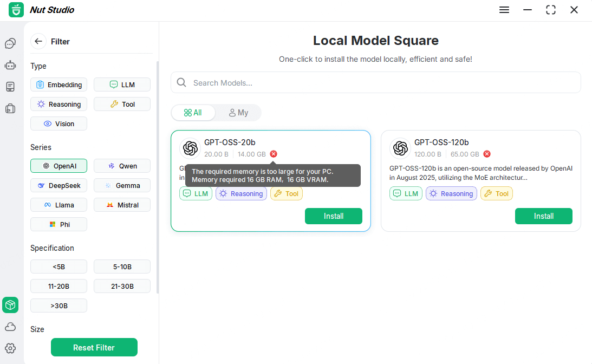Click the OpenAI logo on GPT-OSS-120b card
The height and width of the screenshot is (364, 592).
point(400,148)
